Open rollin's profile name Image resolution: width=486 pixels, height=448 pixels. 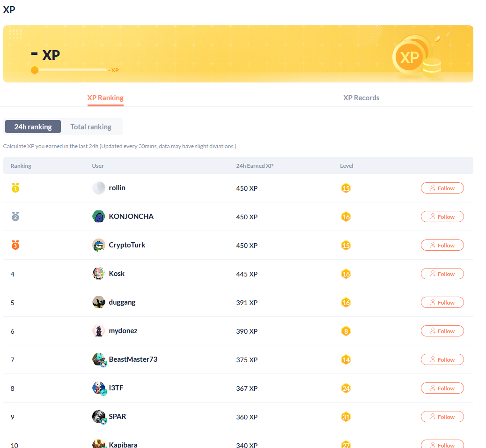117,188
